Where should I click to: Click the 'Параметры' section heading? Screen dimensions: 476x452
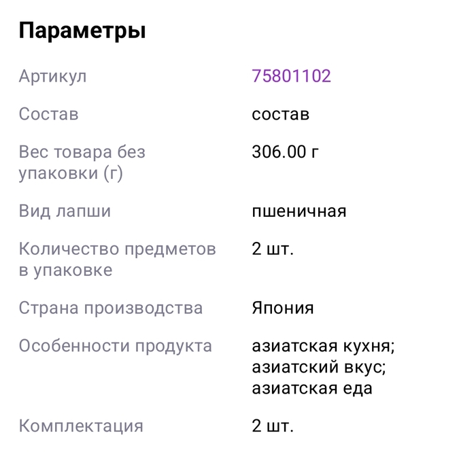(x=82, y=31)
